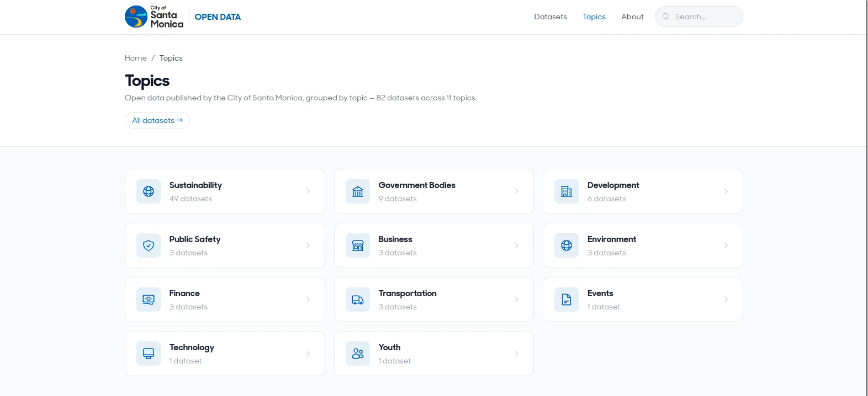Click the '49 datasets' count
The image size is (868, 396).
190,199
